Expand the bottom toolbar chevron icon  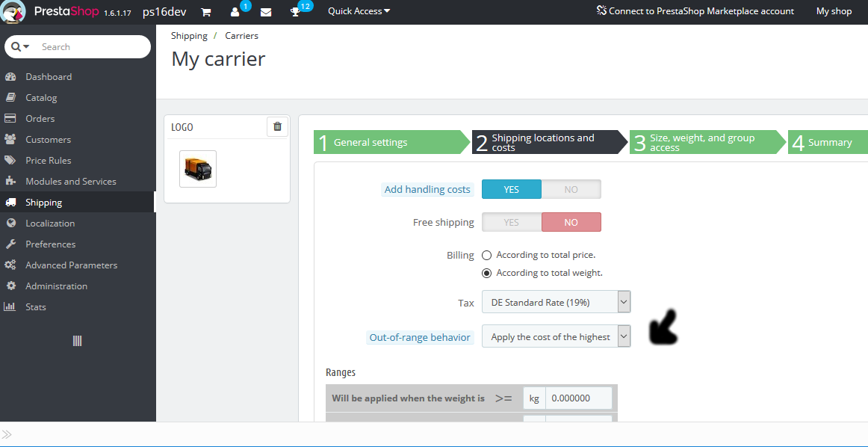tap(7, 434)
